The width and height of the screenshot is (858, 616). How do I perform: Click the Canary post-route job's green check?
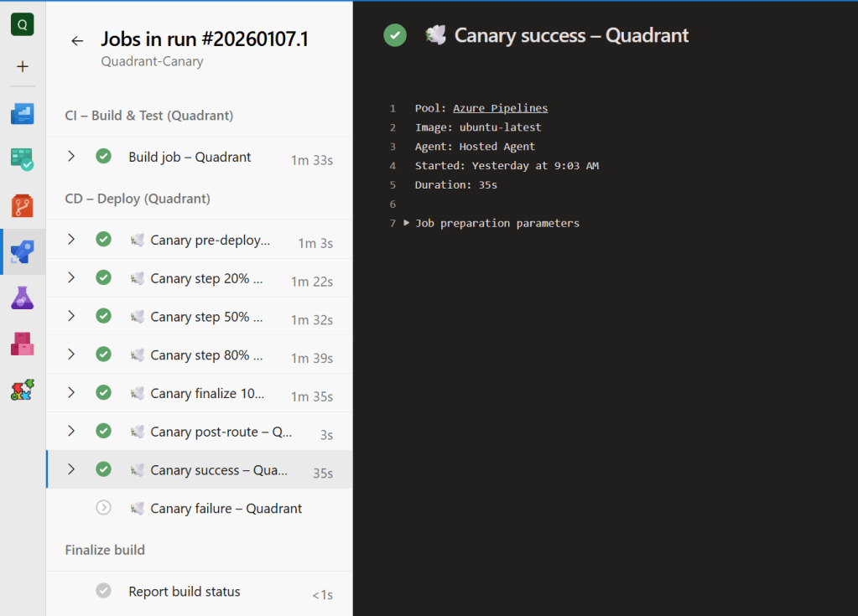click(x=103, y=431)
